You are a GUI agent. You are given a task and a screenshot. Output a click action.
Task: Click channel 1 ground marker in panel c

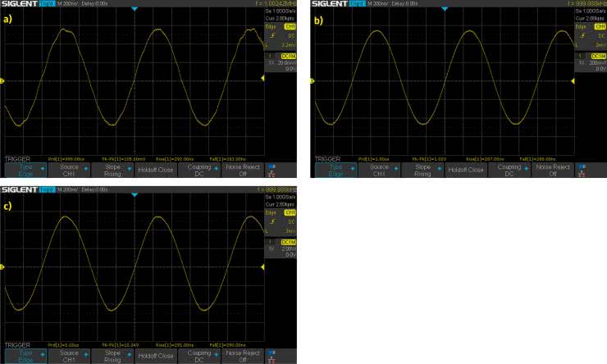coord(2,266)
